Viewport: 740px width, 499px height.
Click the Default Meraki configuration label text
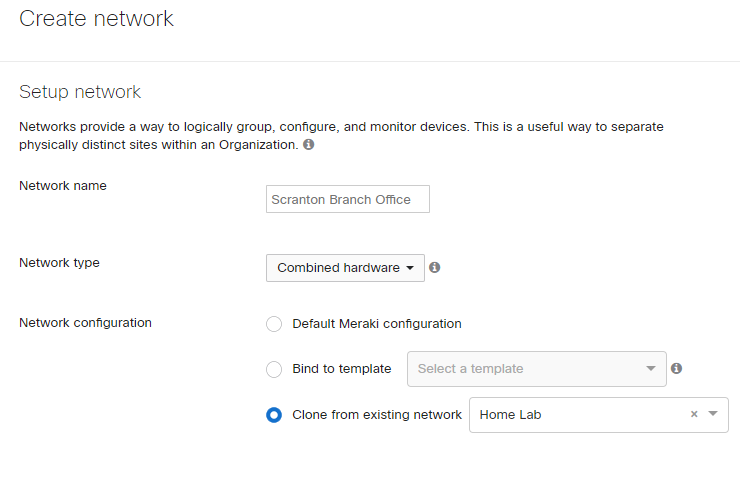click(377, 324)
